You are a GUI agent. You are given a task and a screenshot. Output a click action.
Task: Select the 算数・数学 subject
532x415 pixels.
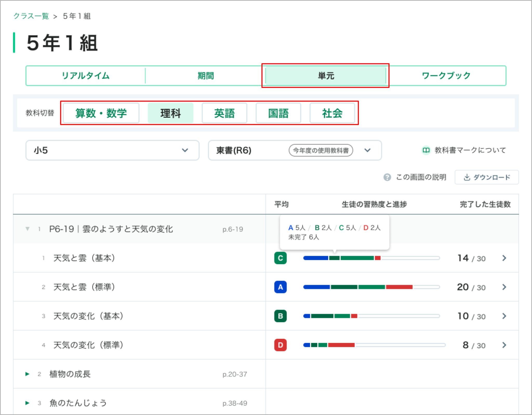click(101, 113)
